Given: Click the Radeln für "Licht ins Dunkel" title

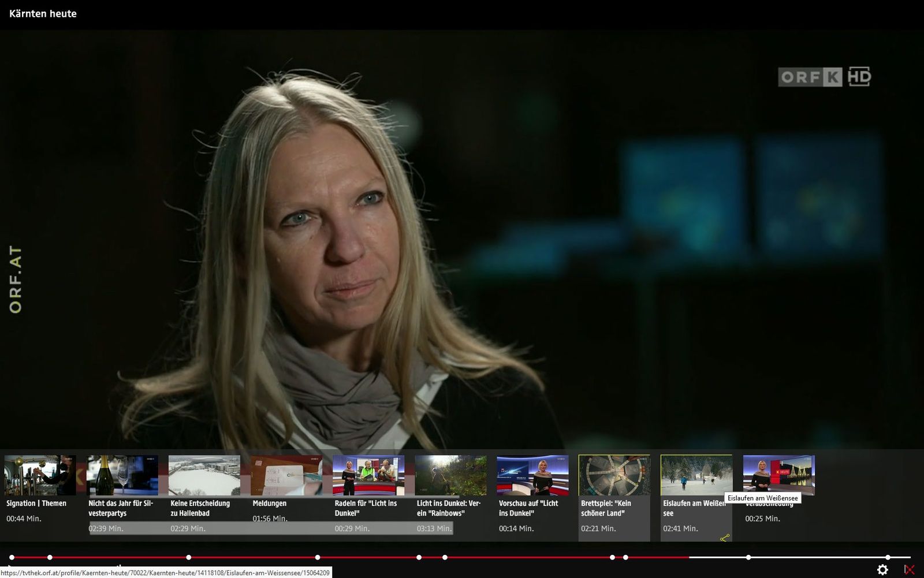Looking at the screenshot, I should click(x=366, y=508).
